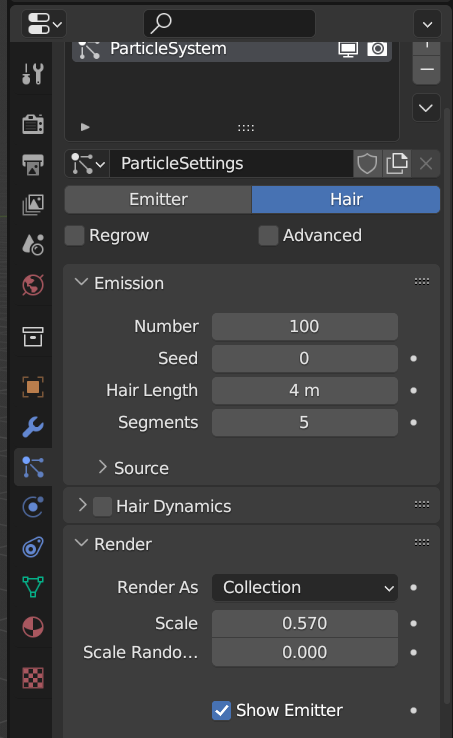Toggle the ParticleSystem fake user shield
453x738 pixels.
[x=367, y=164]
